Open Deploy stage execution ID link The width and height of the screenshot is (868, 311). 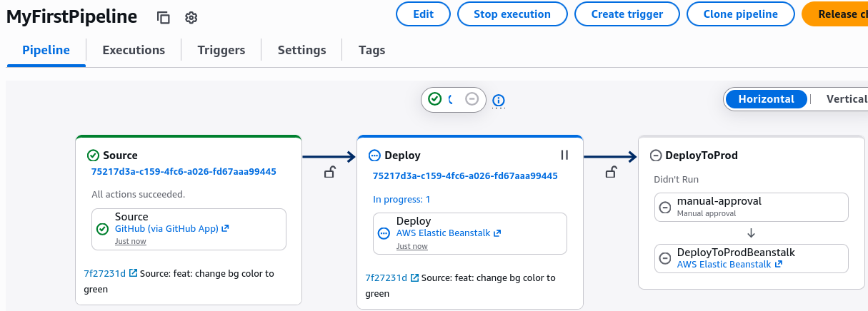coord(465,176)
